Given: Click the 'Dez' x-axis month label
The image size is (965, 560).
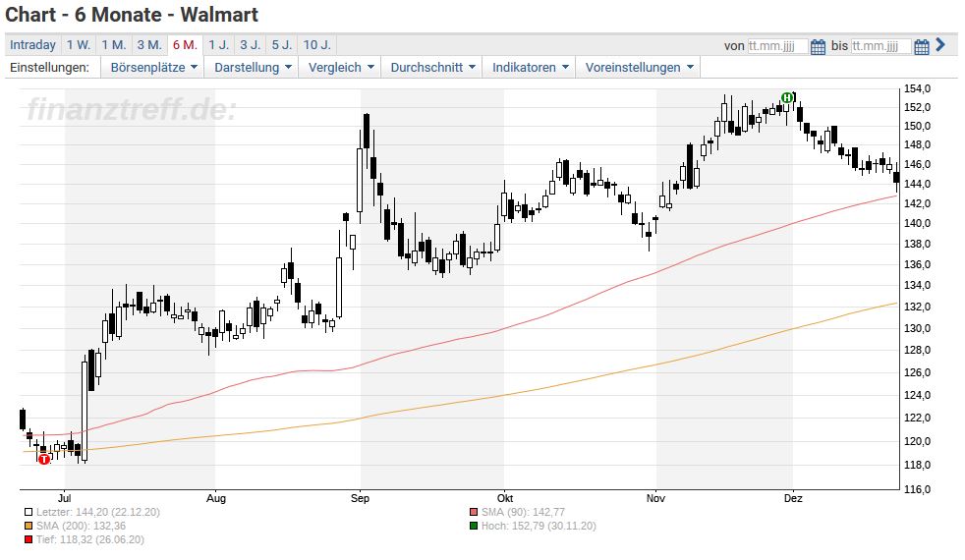Looking at the screenshot, I should 793,498.
